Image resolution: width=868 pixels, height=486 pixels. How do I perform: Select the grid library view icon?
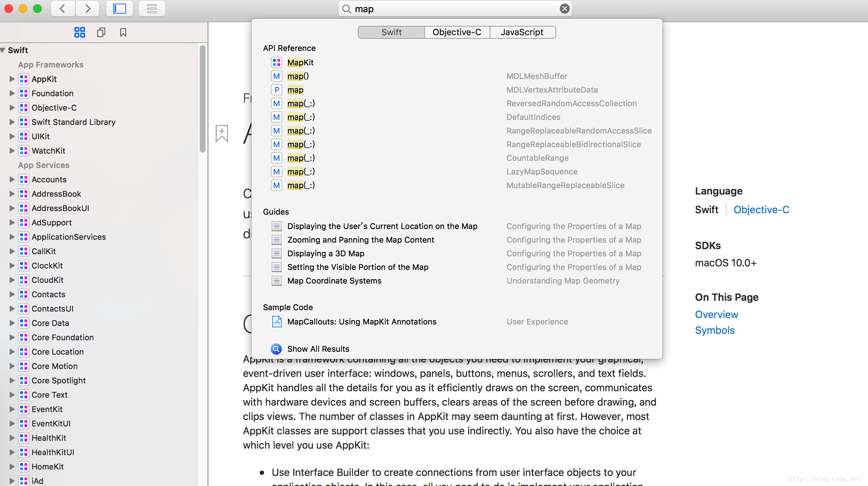[x=79, y=32]
